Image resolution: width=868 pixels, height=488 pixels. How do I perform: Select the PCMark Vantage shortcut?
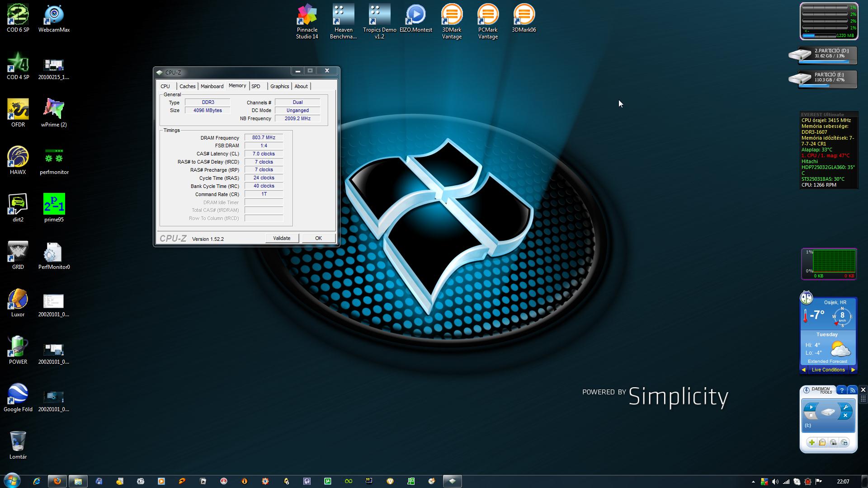point(488,21)
